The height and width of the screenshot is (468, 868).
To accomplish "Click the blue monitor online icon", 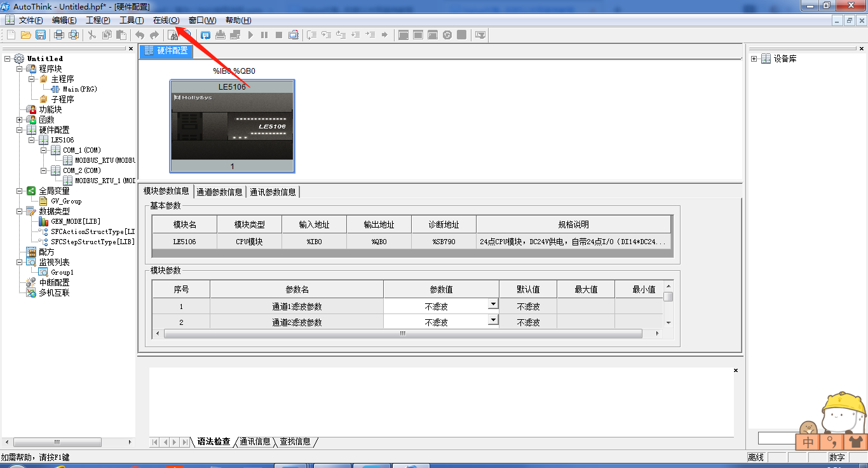I will [206, 35].
